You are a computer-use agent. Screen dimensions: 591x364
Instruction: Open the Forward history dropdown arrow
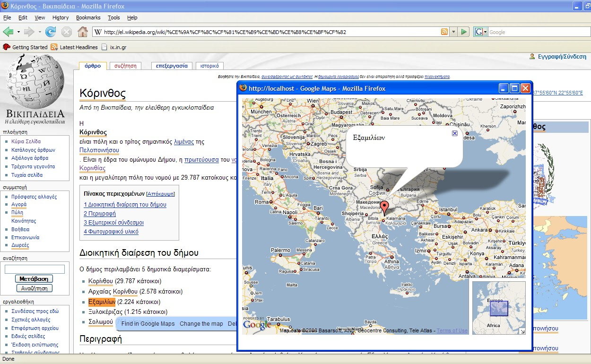tap(40, 32)
